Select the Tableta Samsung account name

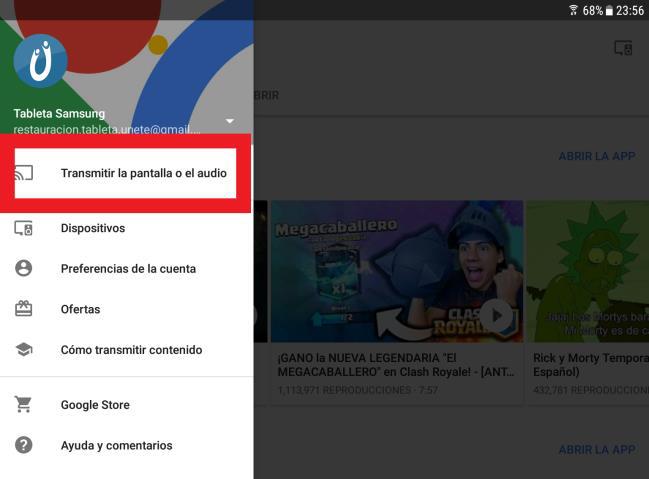(59, 113)
